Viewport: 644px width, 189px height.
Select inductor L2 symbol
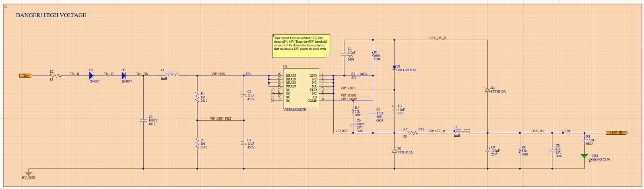tap(462, 131)
